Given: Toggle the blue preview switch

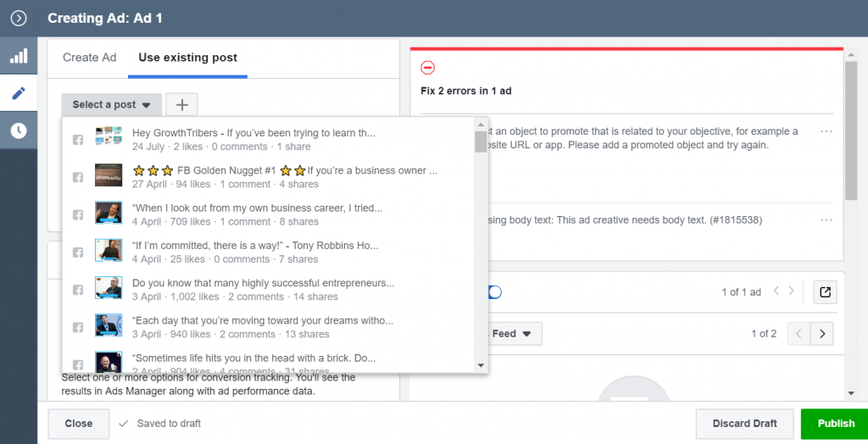Looking at the screenshot, I should coord(494,292).
